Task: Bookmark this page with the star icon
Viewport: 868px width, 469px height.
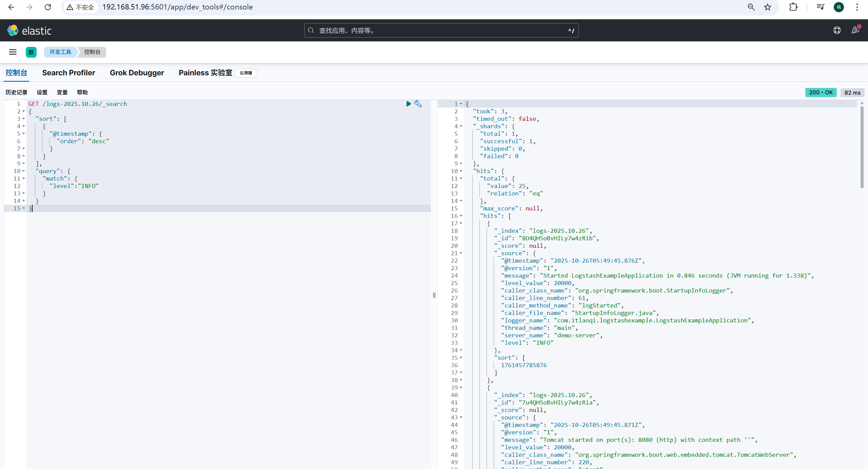Action: (x=768, y=7)
